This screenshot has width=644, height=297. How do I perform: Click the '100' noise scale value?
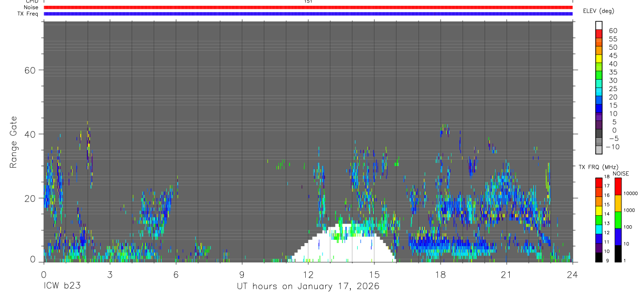click(628, 227)
